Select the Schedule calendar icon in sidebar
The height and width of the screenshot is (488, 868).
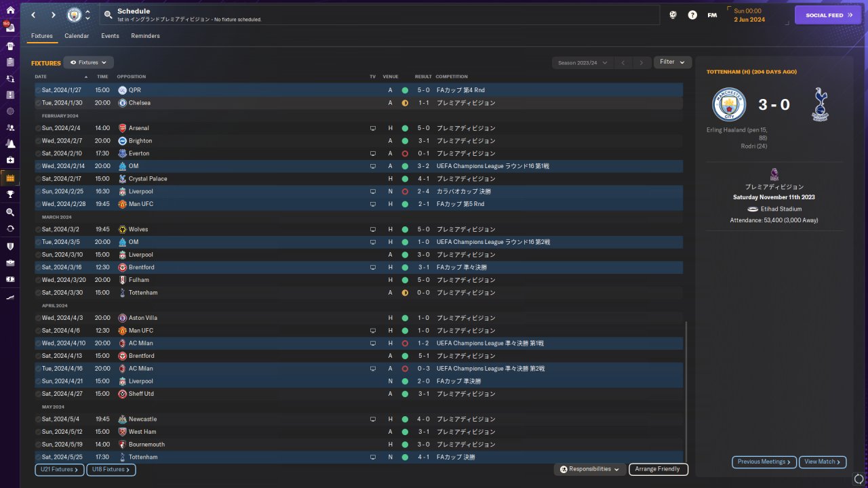point(10,178)
